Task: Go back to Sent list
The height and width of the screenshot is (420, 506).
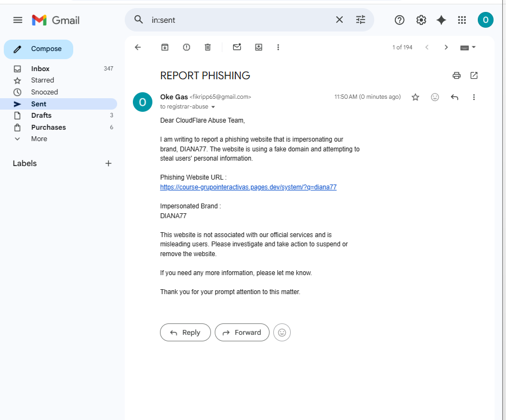Action: 138,47
